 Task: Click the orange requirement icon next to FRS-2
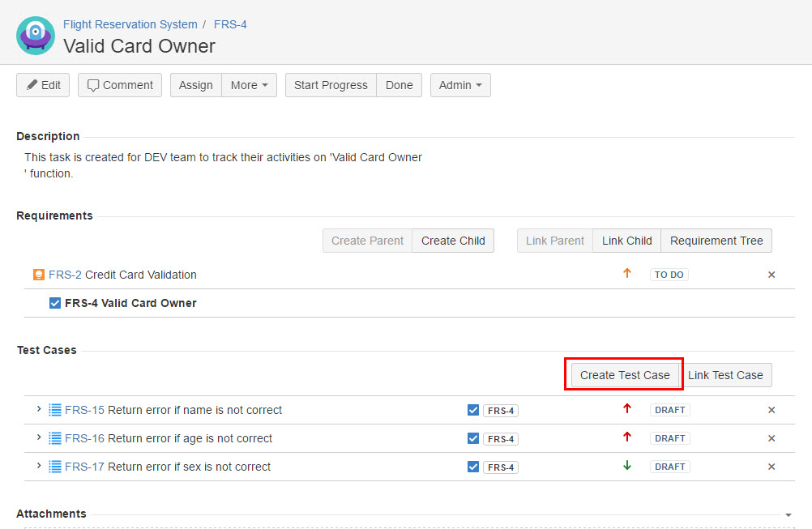pos(39,275)
